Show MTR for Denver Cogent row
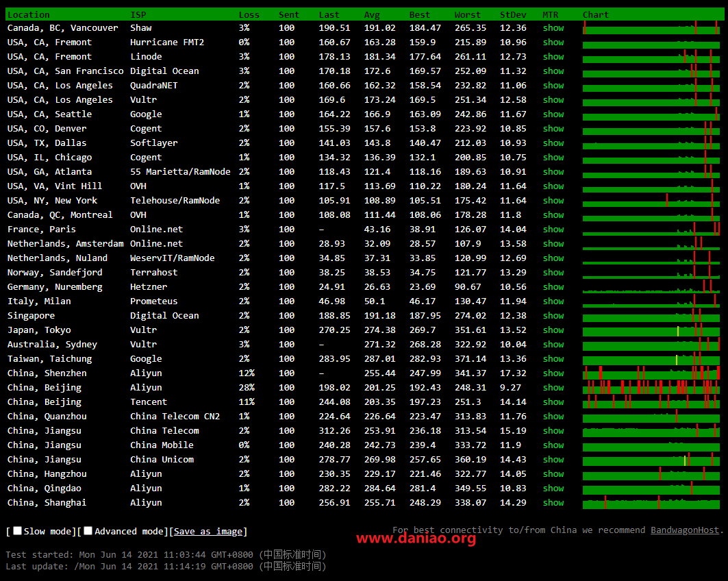The height and width of the screenshot is (581, 728). click(x=553, y=129)
